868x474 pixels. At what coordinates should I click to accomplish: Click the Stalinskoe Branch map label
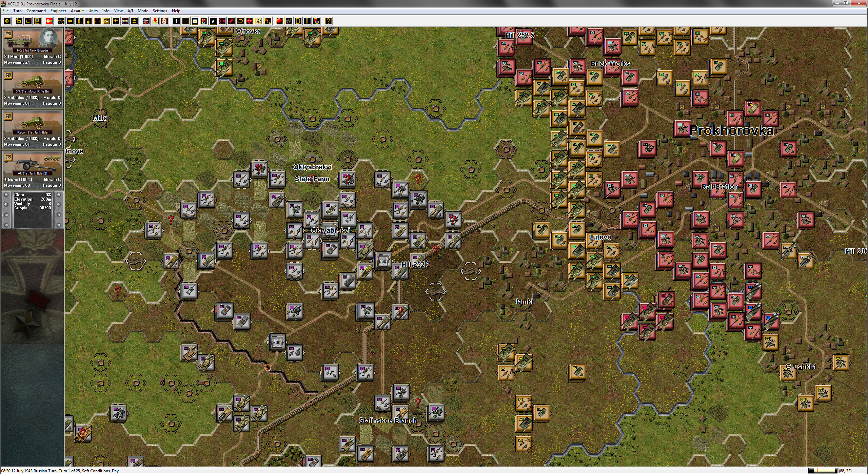click(388, 420)
